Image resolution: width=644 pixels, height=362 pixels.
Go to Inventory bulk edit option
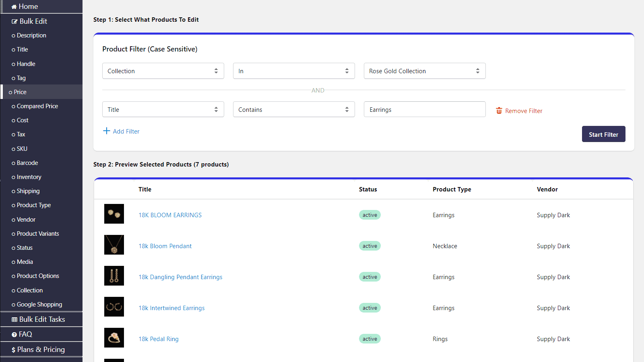coord(29,177)
